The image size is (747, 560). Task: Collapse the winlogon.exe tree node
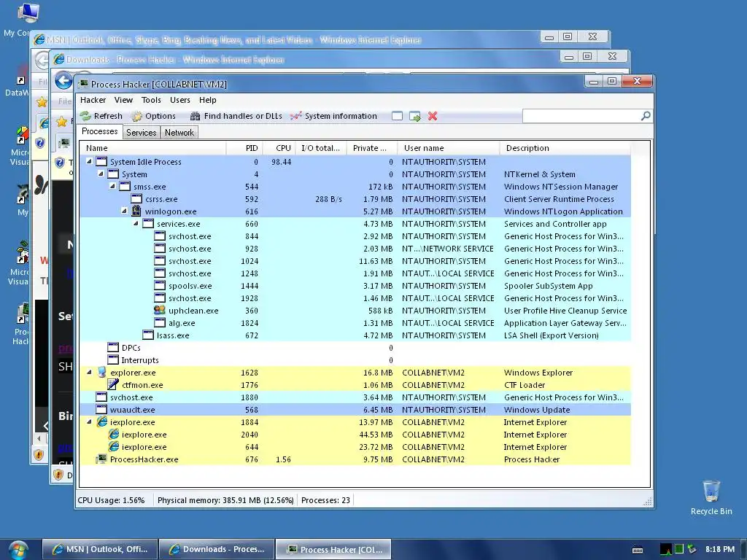click(x=124, y=211)
